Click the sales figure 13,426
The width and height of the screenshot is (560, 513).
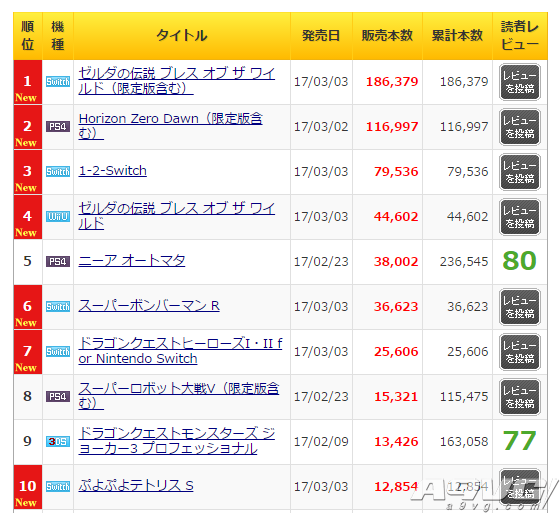396,442
